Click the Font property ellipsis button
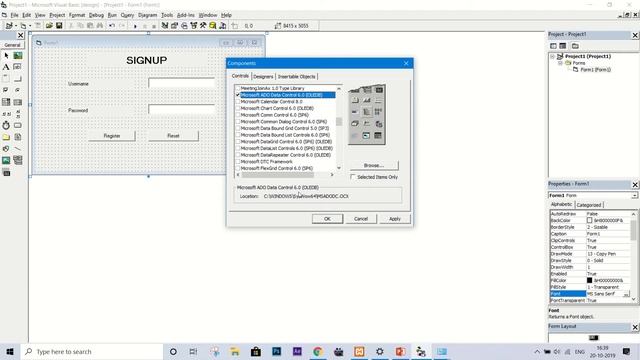The height and width of the screenshot is (360, 640). point(626,294)
